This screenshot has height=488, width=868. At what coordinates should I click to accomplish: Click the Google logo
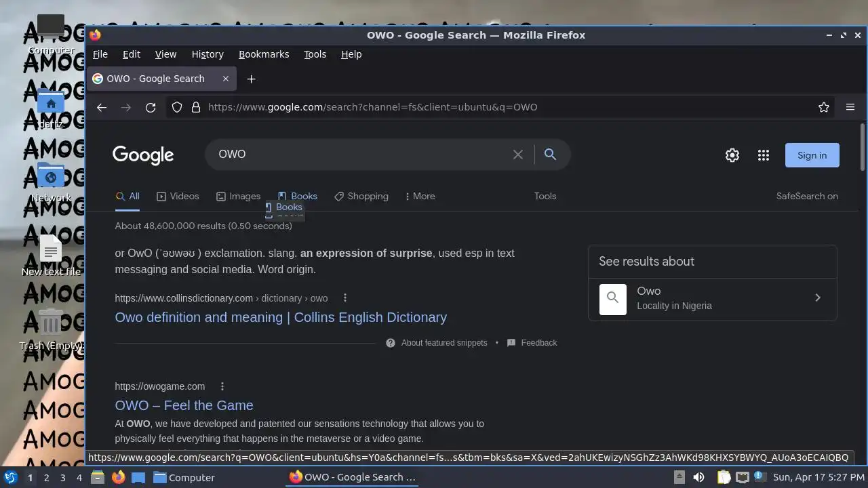click(x=143, y=155)
